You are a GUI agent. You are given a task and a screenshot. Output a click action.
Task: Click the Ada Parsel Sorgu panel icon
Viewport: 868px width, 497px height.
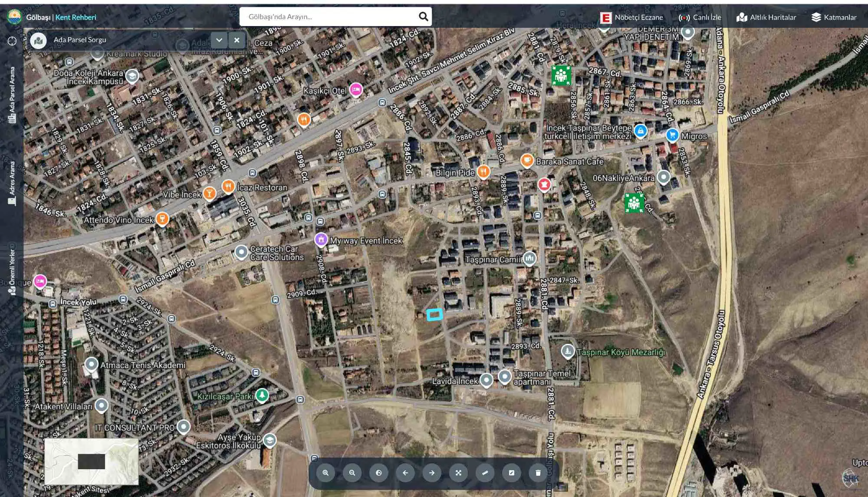tap(39, 40)
